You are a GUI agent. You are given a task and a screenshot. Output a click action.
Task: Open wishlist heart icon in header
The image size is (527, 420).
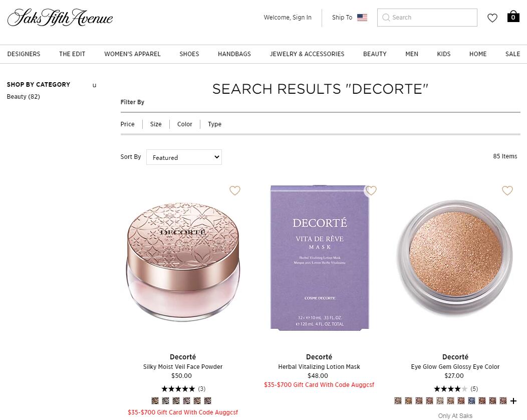(x=492, y=18)
